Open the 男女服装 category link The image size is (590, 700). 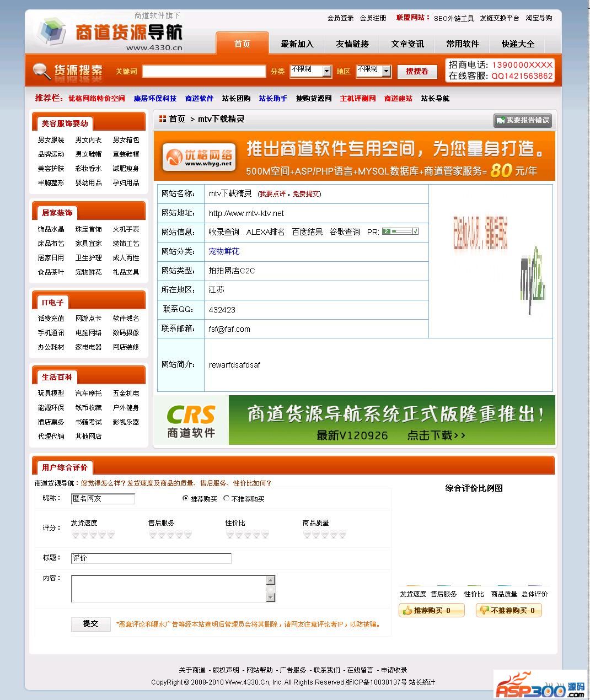[51, 140]
